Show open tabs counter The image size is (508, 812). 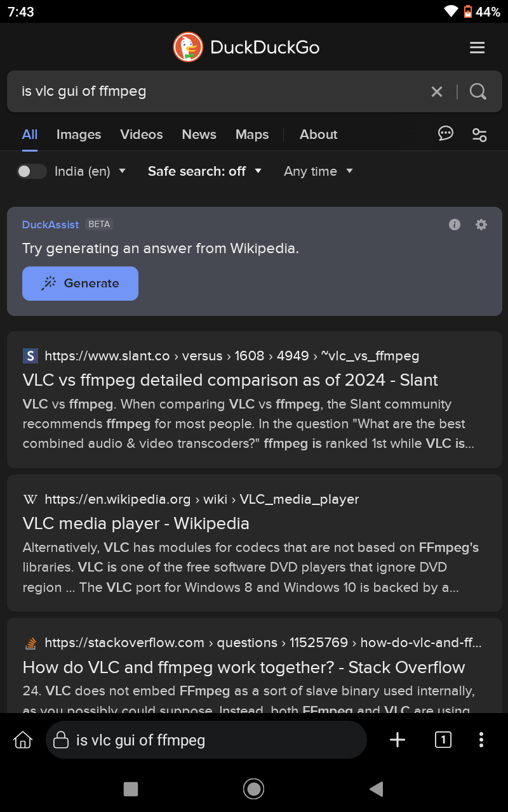pyautogui.click(x=443, y=740)
